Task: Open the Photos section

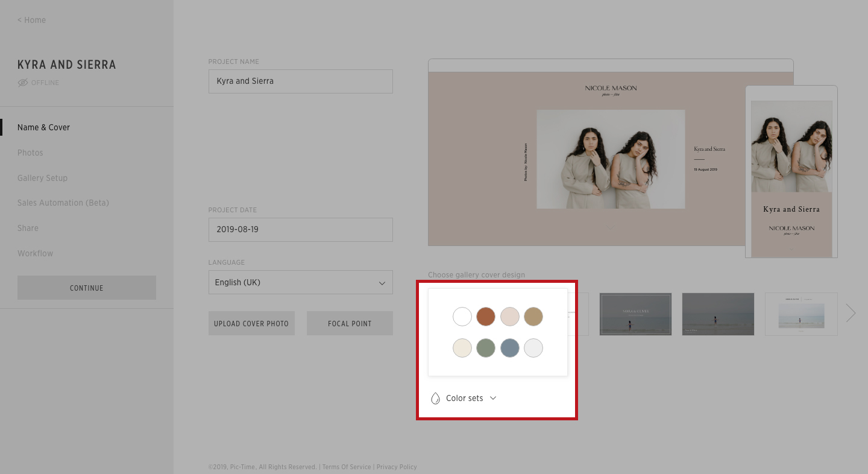Action: point(30,153)
